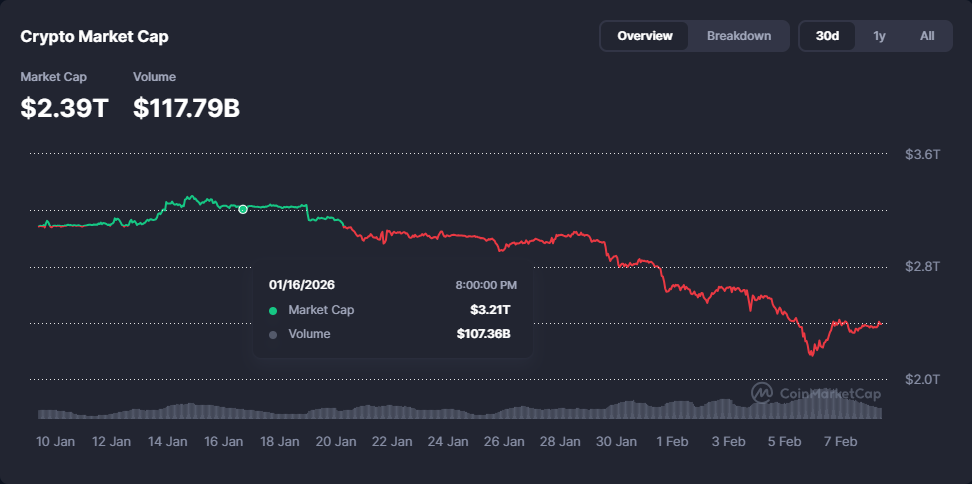Show the All time range

point(927,36)
